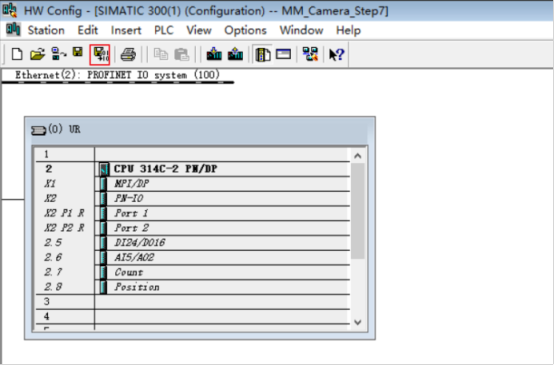Click the Open folder toolbar icon
Viewport: 554px width, 365px height.
click(37, 54)
